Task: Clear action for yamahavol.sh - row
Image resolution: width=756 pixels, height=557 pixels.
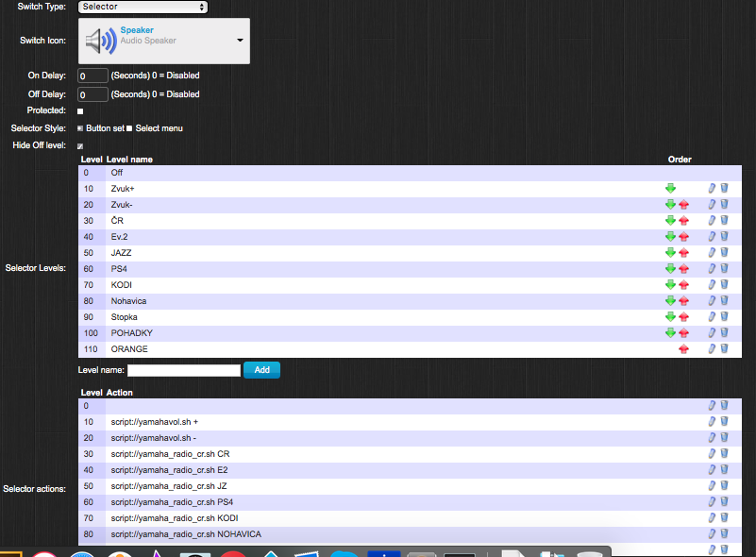Action: click(x=724, y=437)
